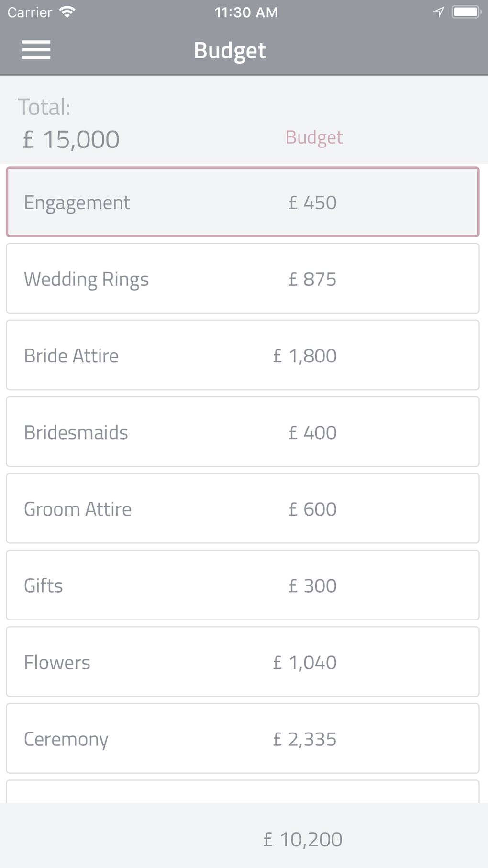
Task: Tap the partially visible row below Ceremony
Action: (243, 792)
